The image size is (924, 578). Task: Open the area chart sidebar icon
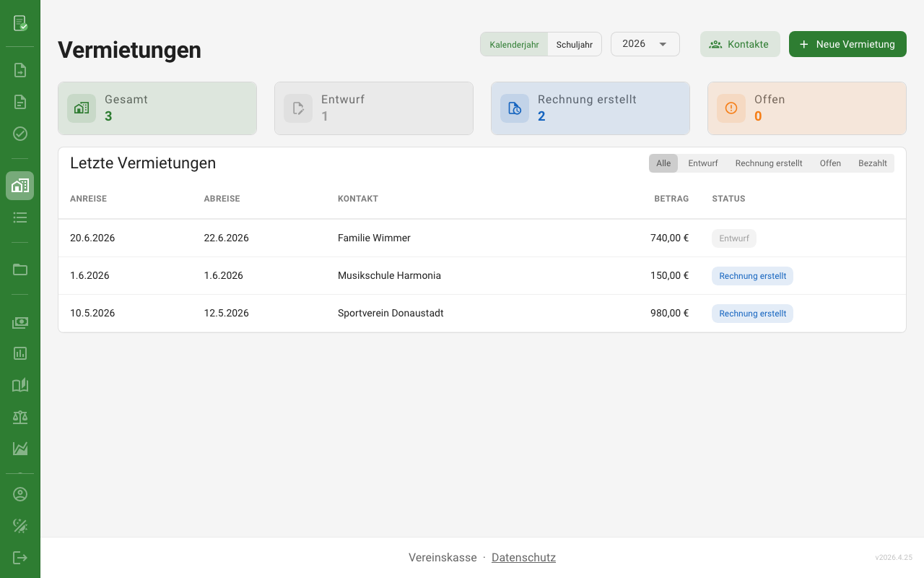click(20, 449)
